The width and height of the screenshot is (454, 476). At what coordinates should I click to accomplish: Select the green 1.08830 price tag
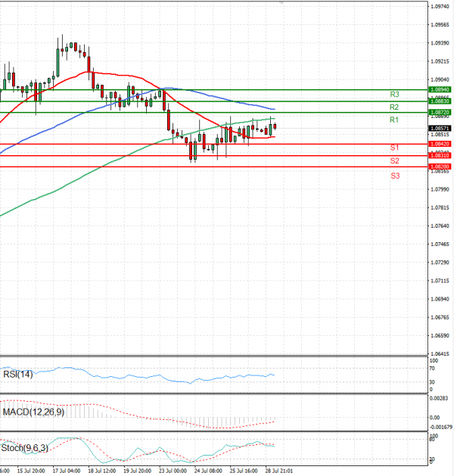pos(440,101)
